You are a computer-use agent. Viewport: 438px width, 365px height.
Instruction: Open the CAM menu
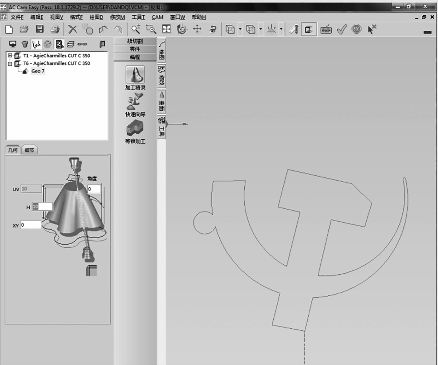coord(157,17)
